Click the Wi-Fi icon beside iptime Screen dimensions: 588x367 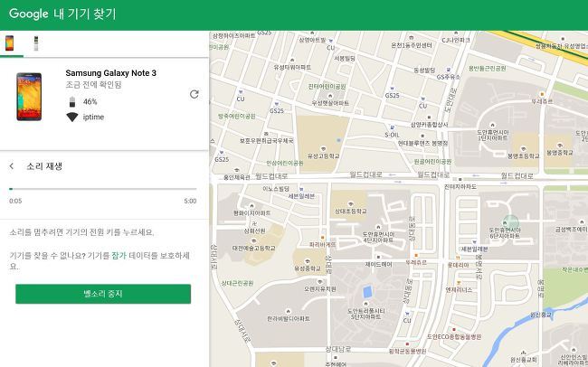[x=72, y=117]
